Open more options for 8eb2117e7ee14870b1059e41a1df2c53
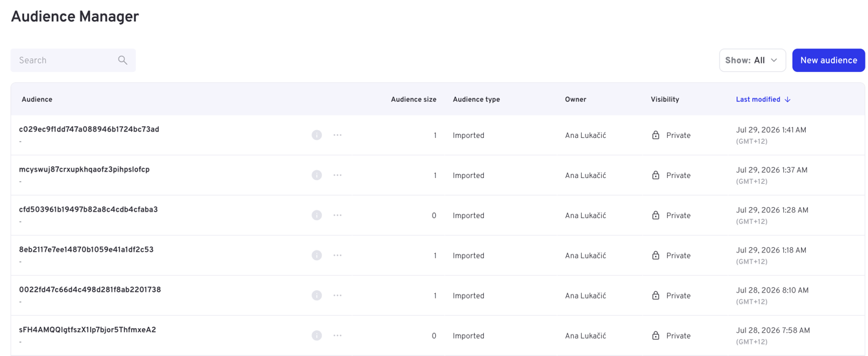Screen dimensions: 868x356 337,256
